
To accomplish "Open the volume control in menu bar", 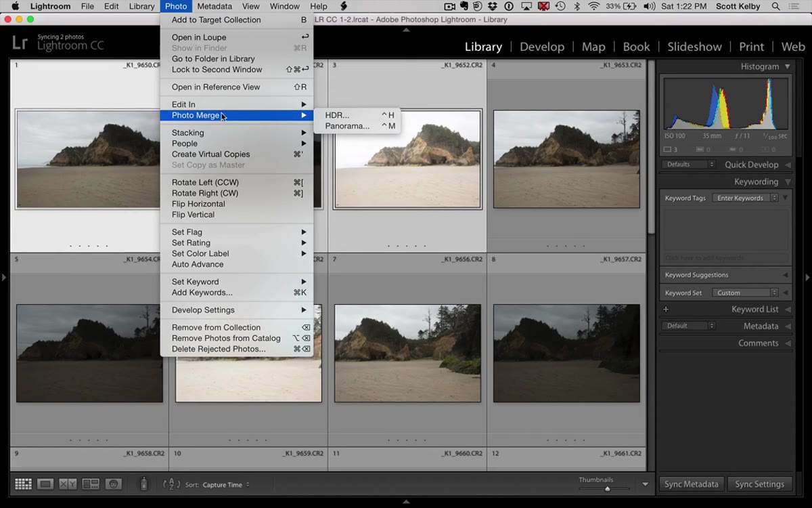I will tap(650, 6).
